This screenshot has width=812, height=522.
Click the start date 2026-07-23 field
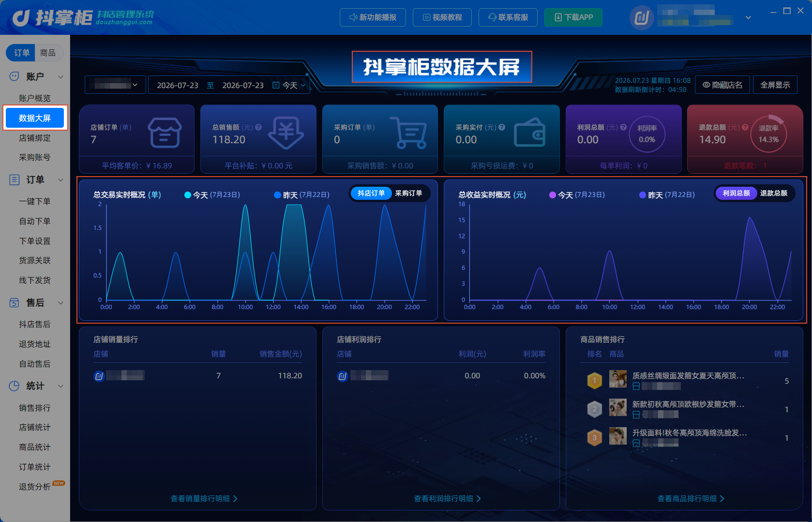pos(178,85)
